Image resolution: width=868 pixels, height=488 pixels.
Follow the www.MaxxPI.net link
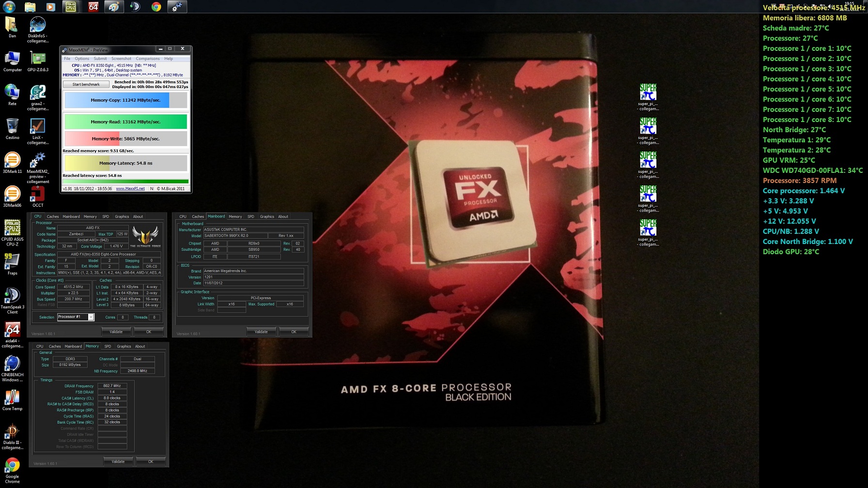[x=130, y=189]
